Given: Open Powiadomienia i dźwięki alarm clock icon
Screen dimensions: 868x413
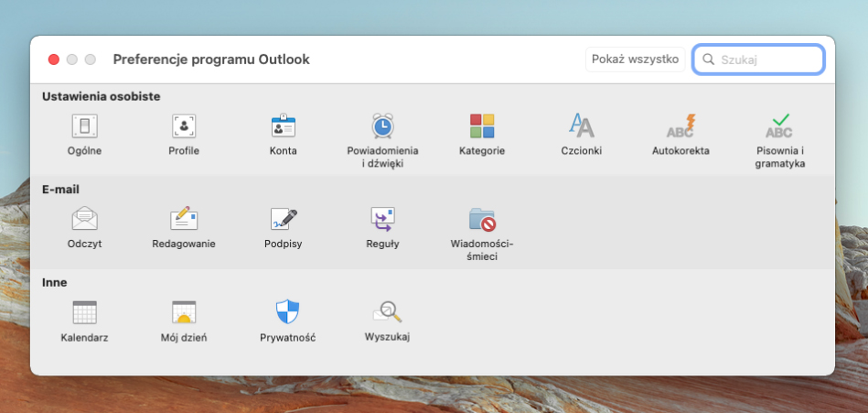Looking at the screenshot, I should tap(382, 125).
